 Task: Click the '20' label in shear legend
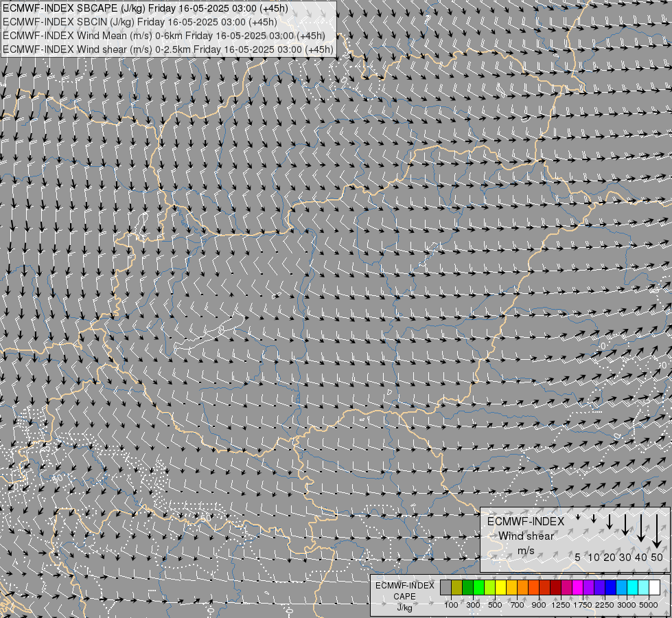[x=610, y=557]
